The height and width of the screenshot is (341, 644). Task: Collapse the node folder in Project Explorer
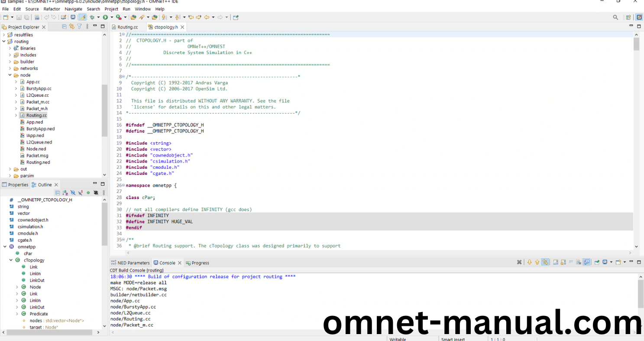click(x=10, y=75)
